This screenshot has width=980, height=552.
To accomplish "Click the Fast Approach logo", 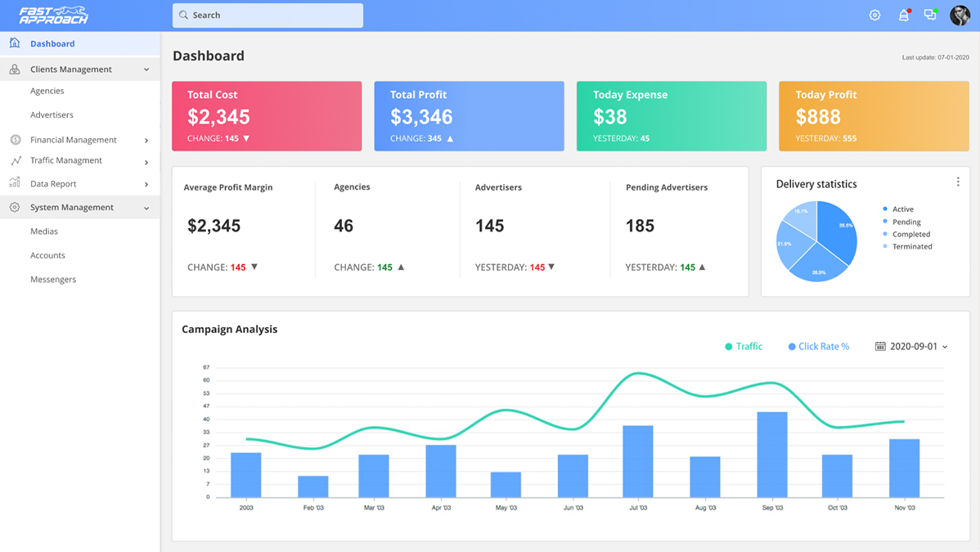I will (53, 16).
